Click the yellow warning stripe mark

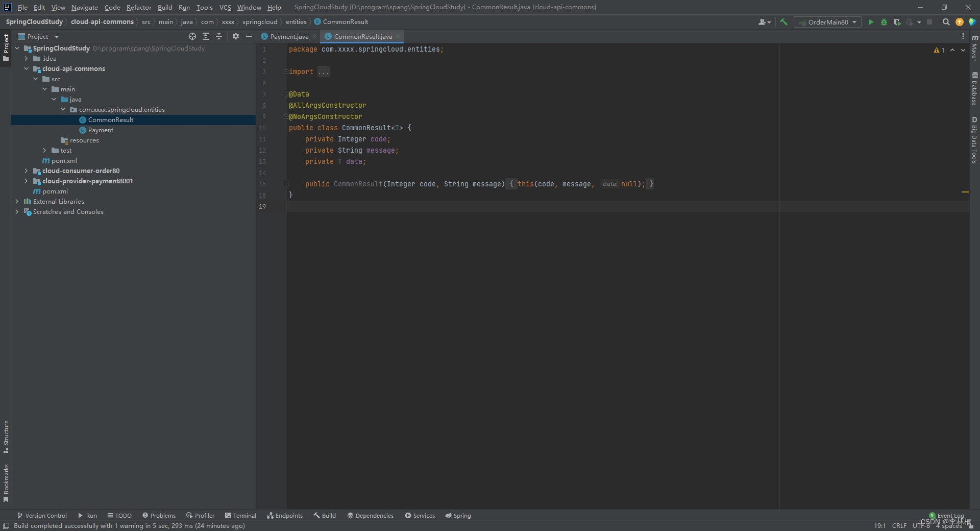965,192
